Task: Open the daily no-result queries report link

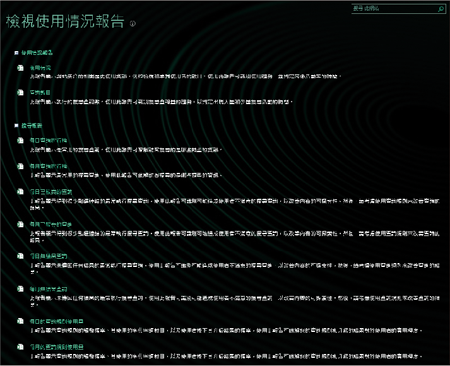Action: [48, 256]
